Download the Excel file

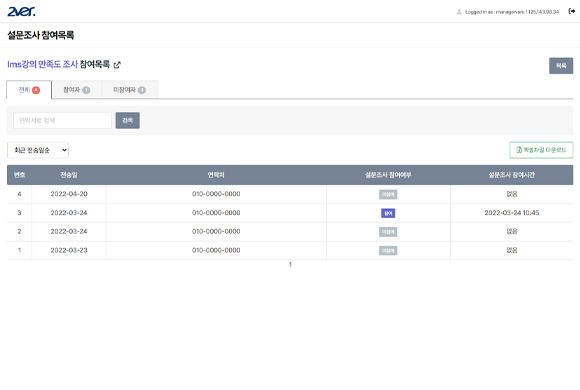tap(541, 150)
